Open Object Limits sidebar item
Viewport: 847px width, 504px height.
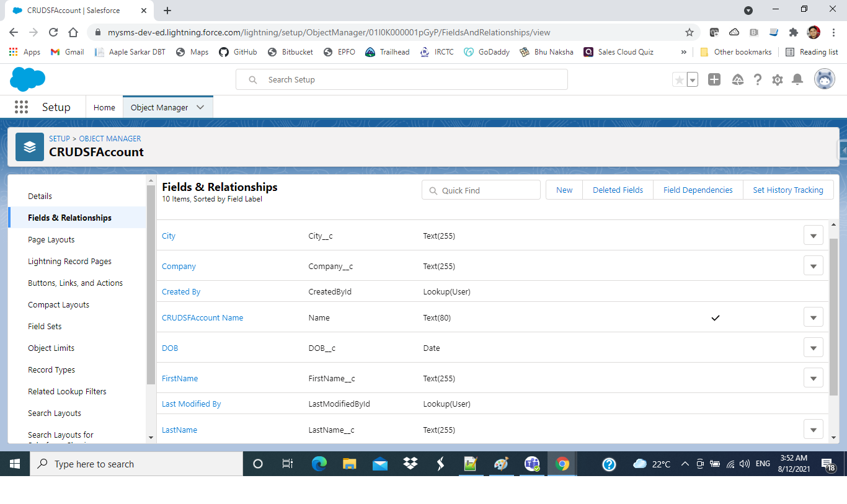pos(51,348)
